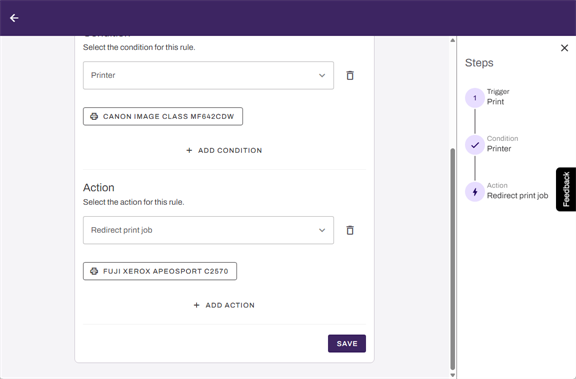The height and width of the screenshot is (379, 576).
Task: Select the Trigger step circle numbered 1
Action: pos(475,98)
